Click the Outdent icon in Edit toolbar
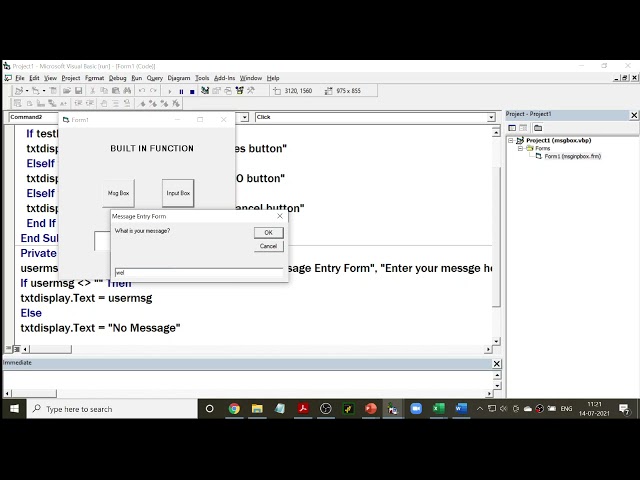This screenshot has width=640, height=480. (x=90, y=104)
